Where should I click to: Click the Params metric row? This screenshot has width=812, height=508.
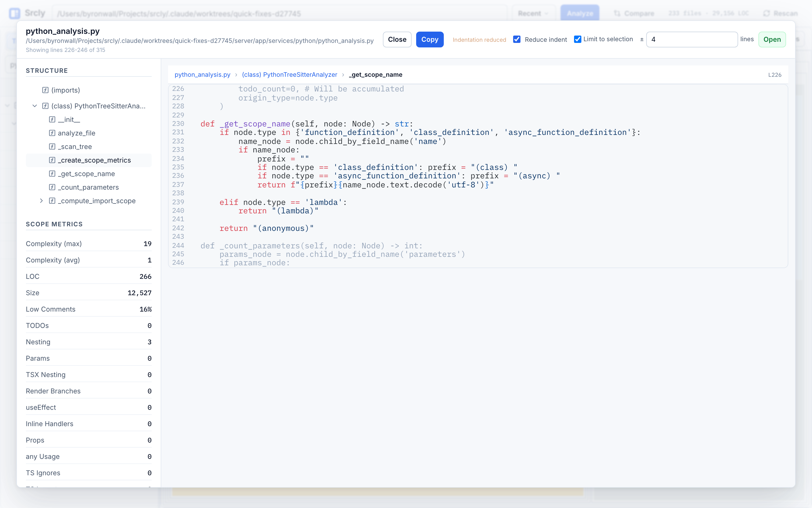(x=89, y=358)
